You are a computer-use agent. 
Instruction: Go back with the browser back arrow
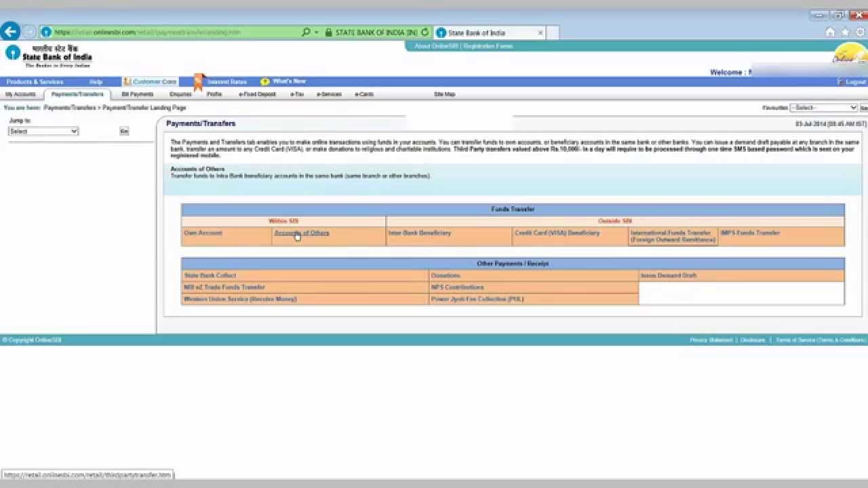point(10,31)
